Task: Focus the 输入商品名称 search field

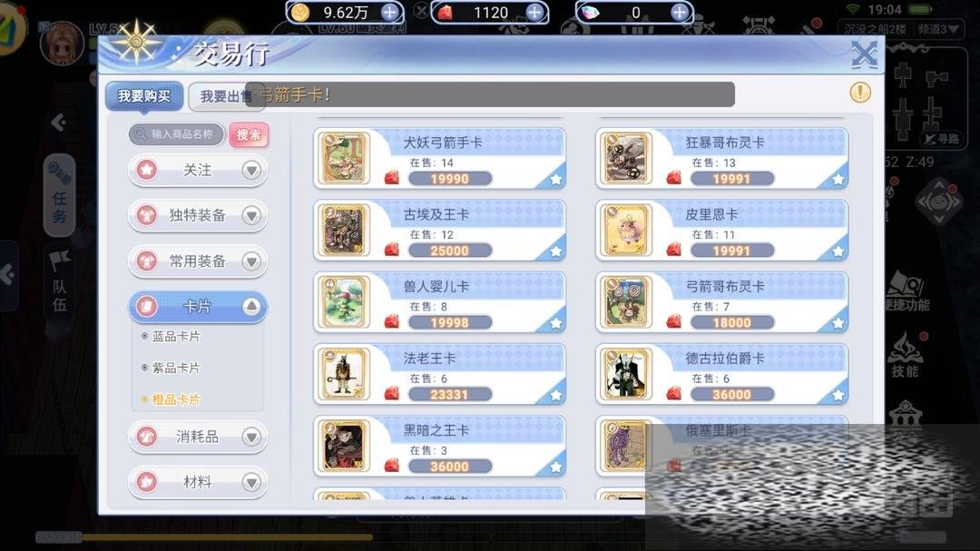Action: click(x=176, y=133)
